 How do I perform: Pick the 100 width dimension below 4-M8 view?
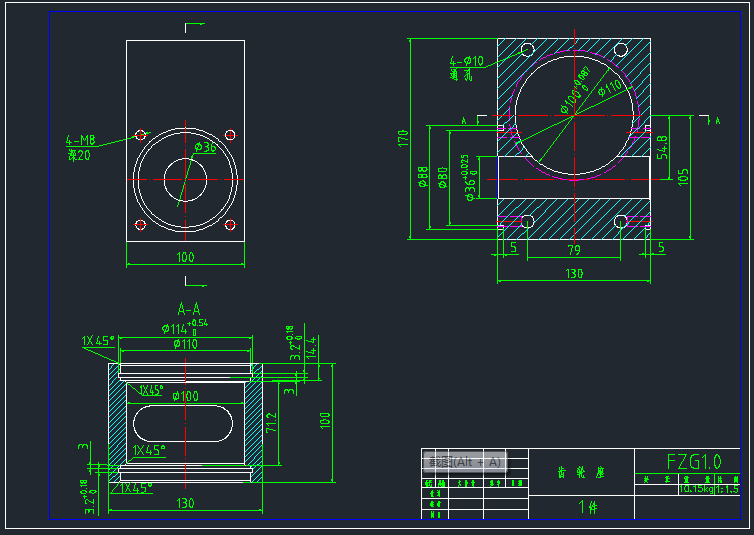pyautogui.click(x=185, y=257)
